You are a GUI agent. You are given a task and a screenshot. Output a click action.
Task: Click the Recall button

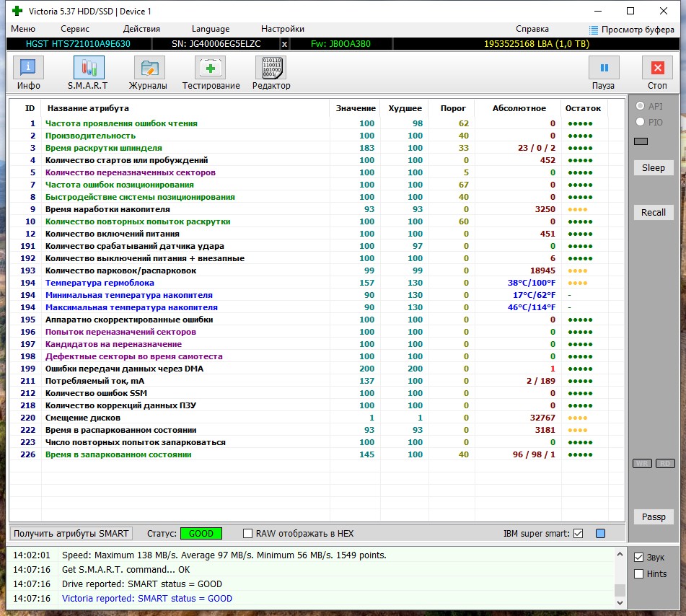[654, 212]
